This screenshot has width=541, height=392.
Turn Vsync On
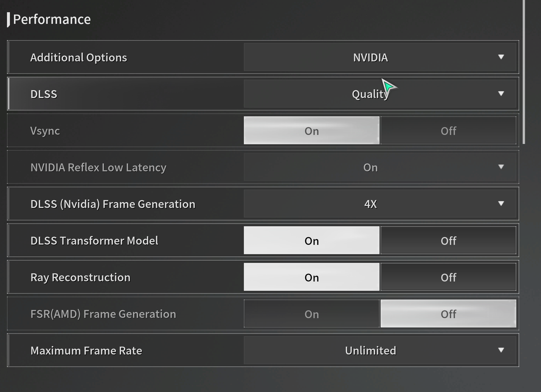click(x=311, y=130)
